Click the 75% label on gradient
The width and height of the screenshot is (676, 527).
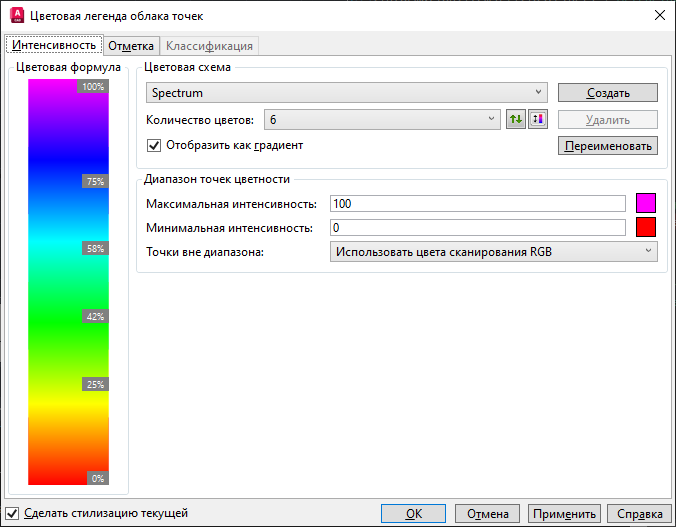pos(95,181)
